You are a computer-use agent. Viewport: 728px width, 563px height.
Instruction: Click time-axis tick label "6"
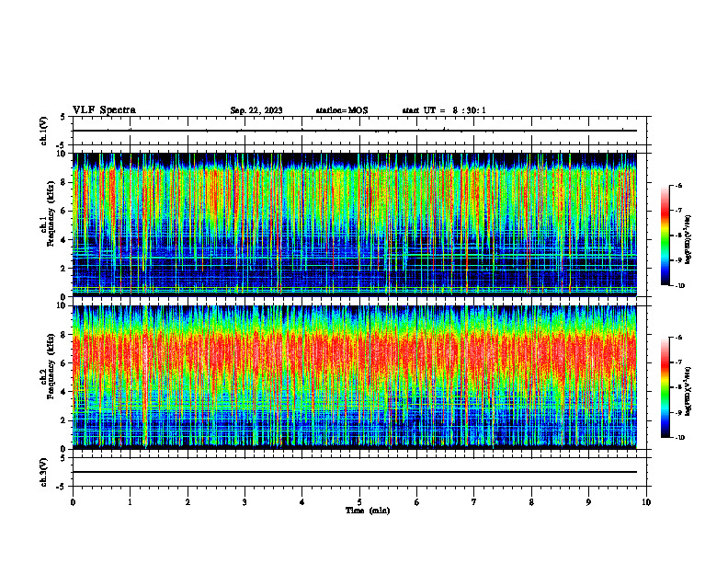tap(417, 502)
